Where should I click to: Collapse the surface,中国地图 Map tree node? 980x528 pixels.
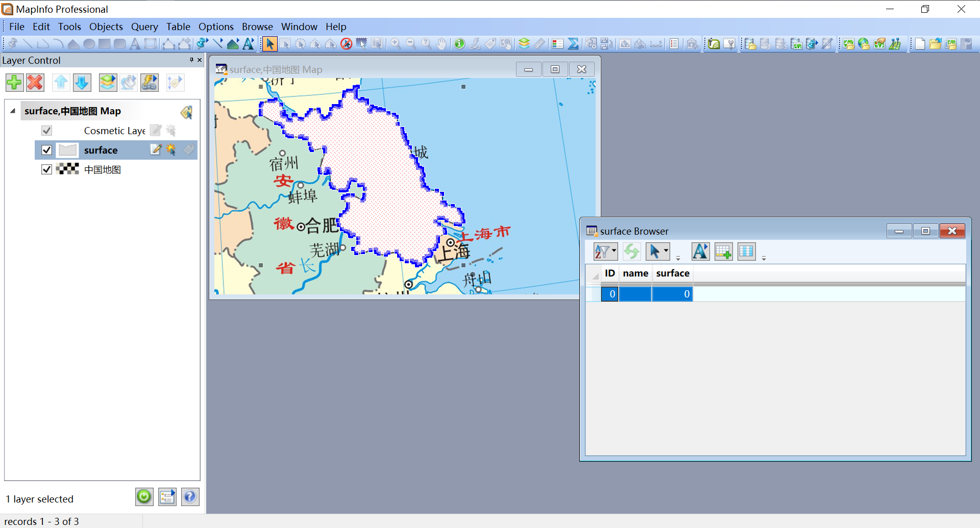pos(13,111)
